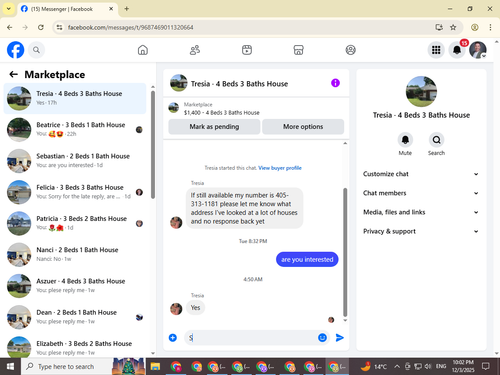500x375 pixels.
Task: Select the Messenger | Facebook browser tab
Action: 67,9
